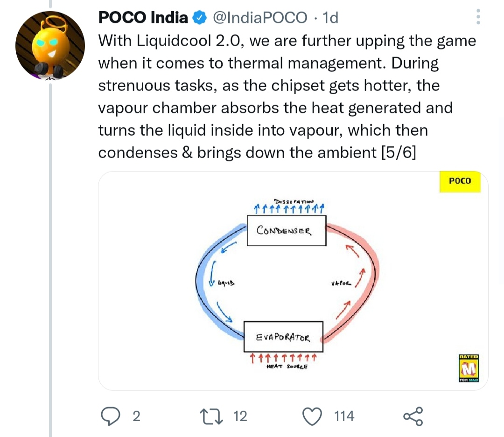
Task: Click the 1d tweet timestamp
Action: (330, 18)
